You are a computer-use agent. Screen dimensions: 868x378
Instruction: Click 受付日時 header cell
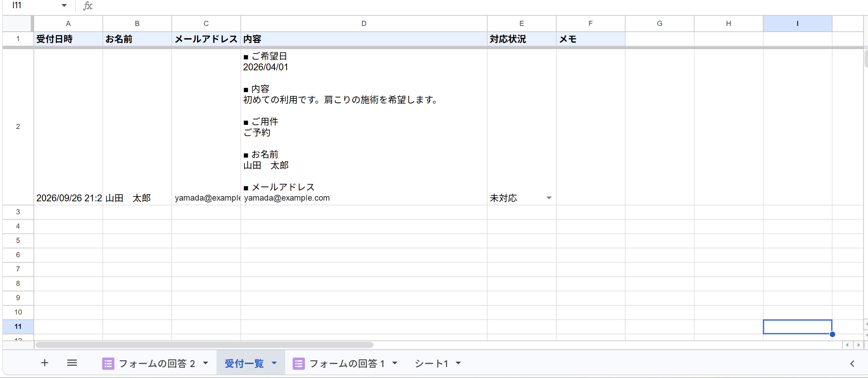click(68, 39)
